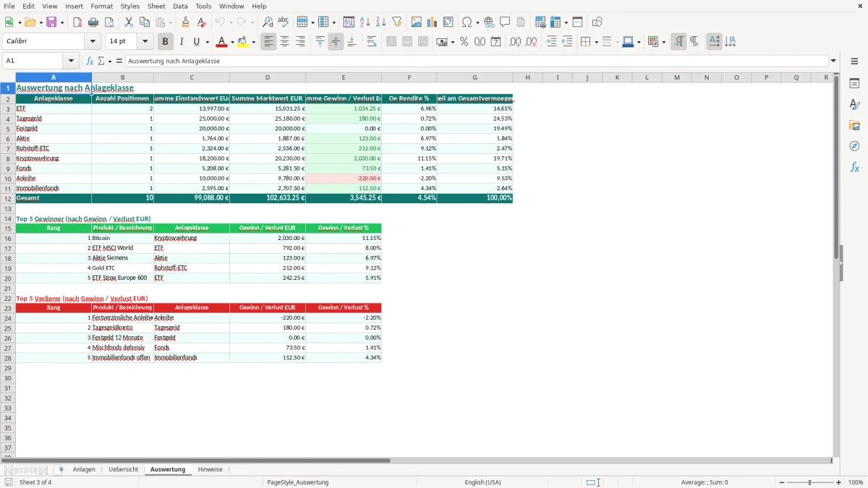The image size is (868, 488).
Task: Activate Clone Formatting paintbrush
Action: pos(185,22)
